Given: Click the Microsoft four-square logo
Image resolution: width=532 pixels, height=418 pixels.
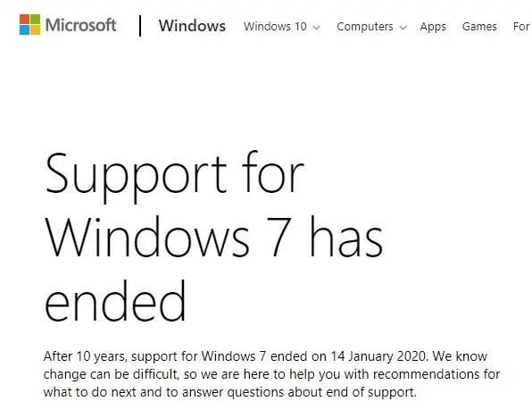Looking at the screenshot, I should [x=29, y=24].
